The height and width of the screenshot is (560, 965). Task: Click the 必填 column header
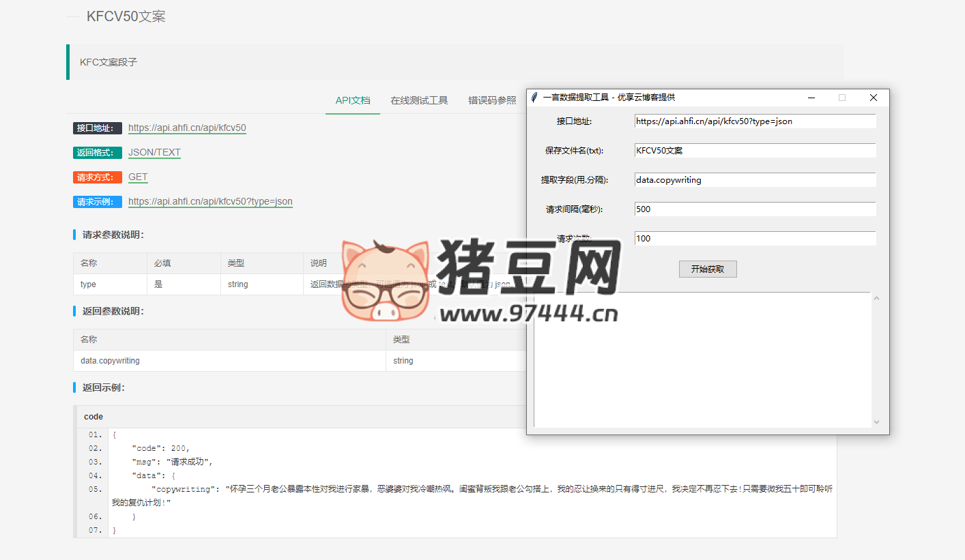coord(184,263)
